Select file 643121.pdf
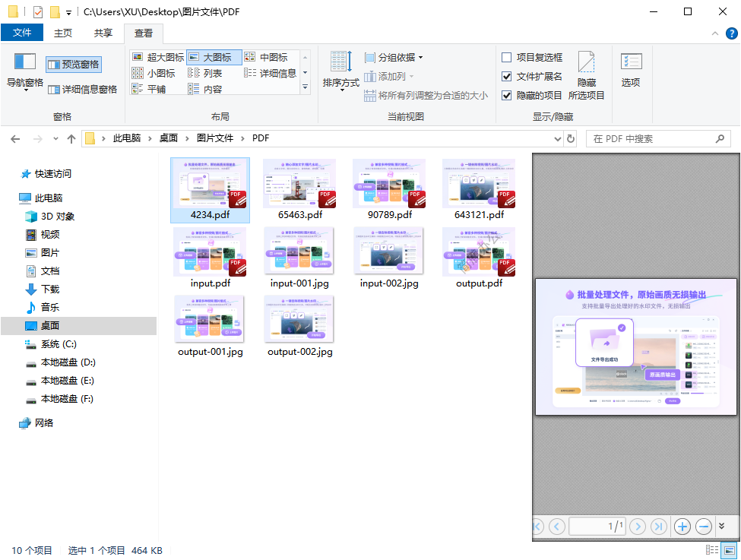Viewport: 741px width, 560px height. pyautogui.click(x=479, y=190)
